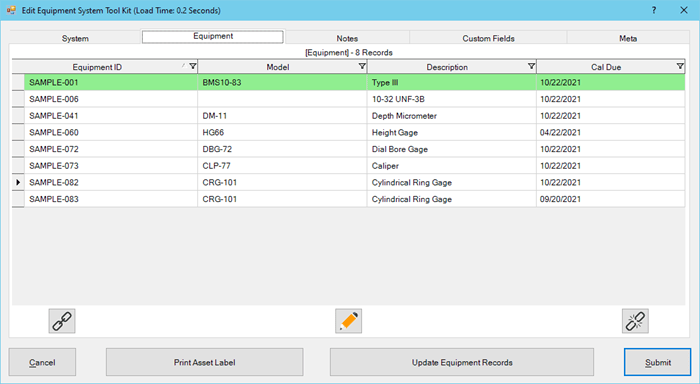
Task: Open the Model column filter funnel
Action: pos(362,67)
